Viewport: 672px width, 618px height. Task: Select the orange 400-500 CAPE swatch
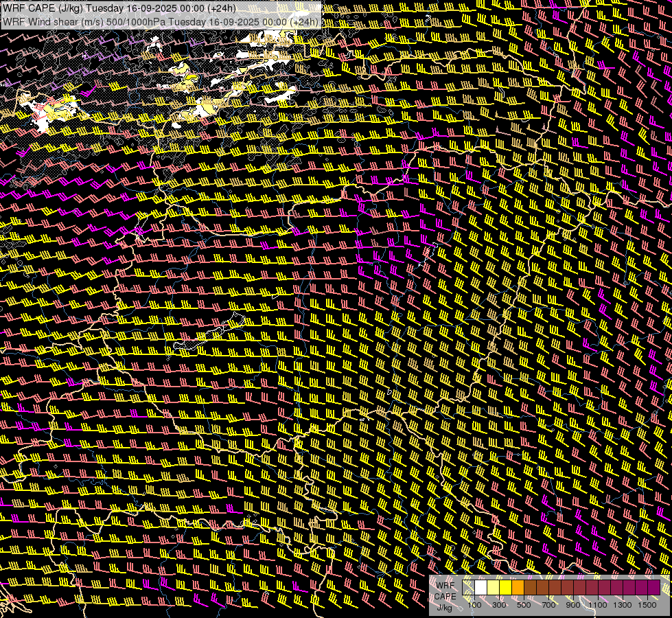(518, 587)
